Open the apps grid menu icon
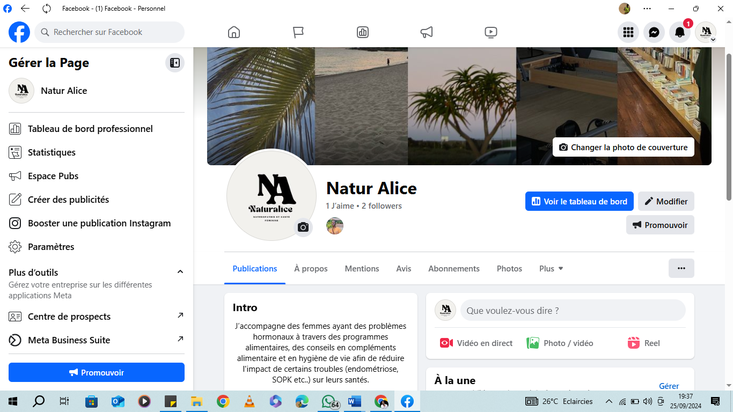This screenshot has width=733, height=412. pyautogui.click(x=628, y=32)
